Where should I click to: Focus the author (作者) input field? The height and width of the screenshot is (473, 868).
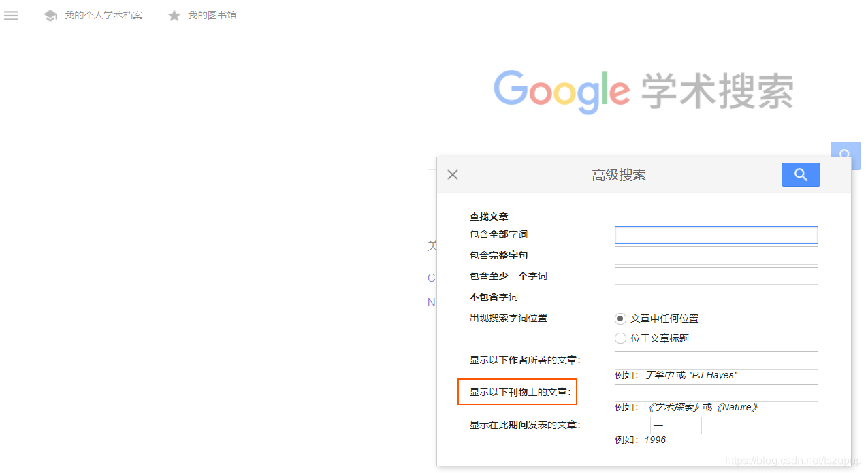716,360
